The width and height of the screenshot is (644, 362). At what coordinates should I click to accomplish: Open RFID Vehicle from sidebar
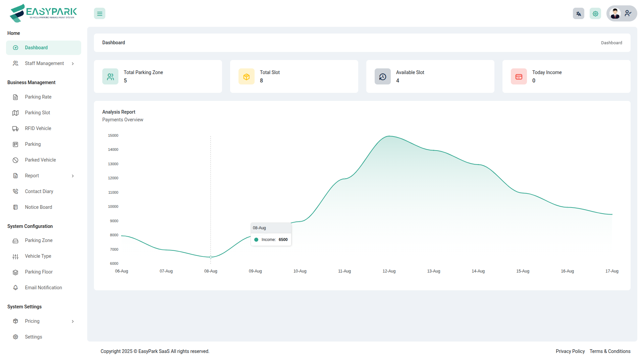[x=38, y=128]
